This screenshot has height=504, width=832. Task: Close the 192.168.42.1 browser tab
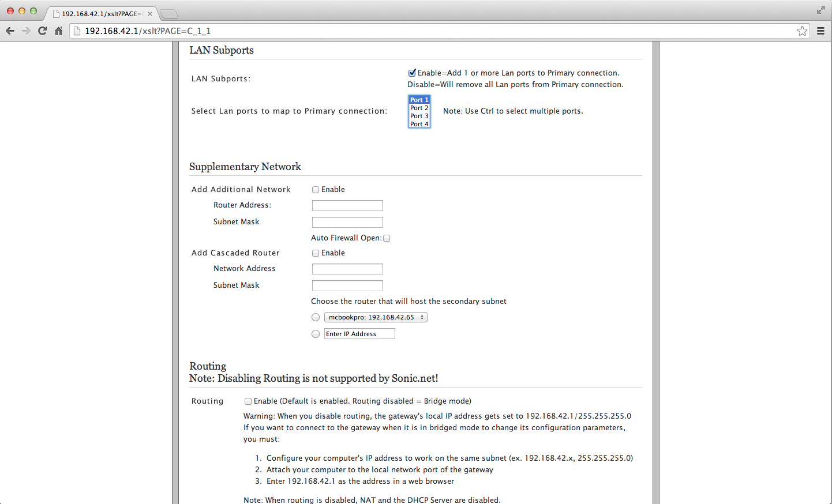tap(150, 14)
